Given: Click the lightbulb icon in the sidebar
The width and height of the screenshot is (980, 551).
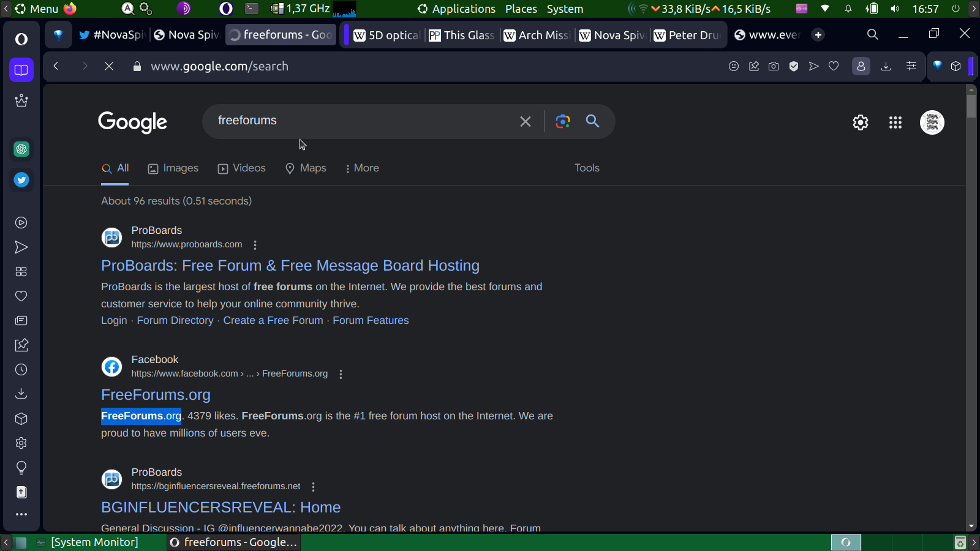Looking at the screenshot, I should pyautogui.click(x=21, y=468).
